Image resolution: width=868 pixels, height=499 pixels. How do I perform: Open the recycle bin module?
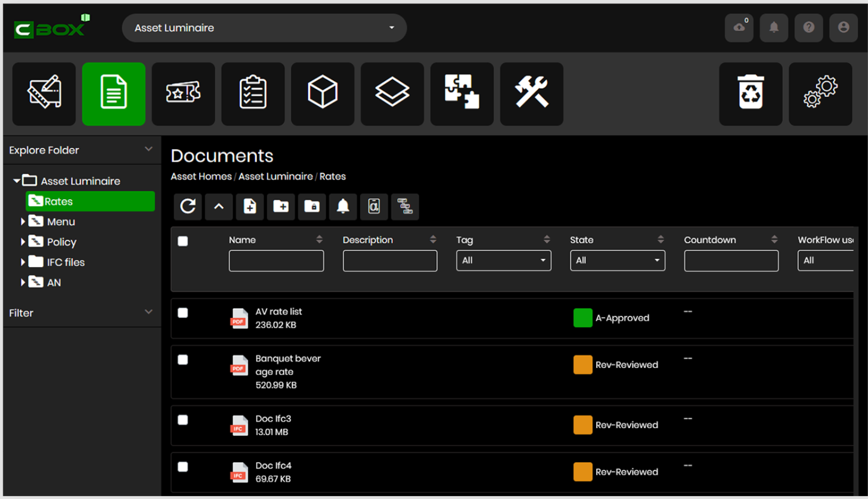[x=750, y=94]
